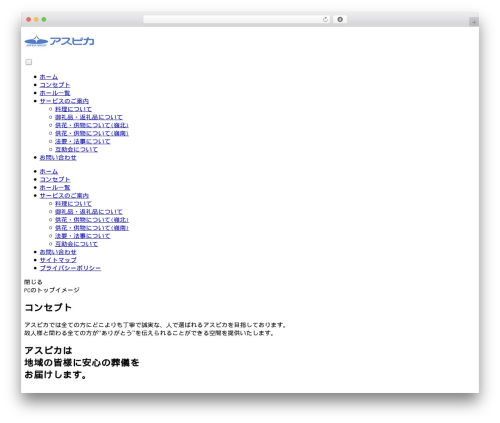Screen dimensions: 500x423
Task: Open ホール一覧 in the menu beneath the checkbox
Action: pos(55,93)
